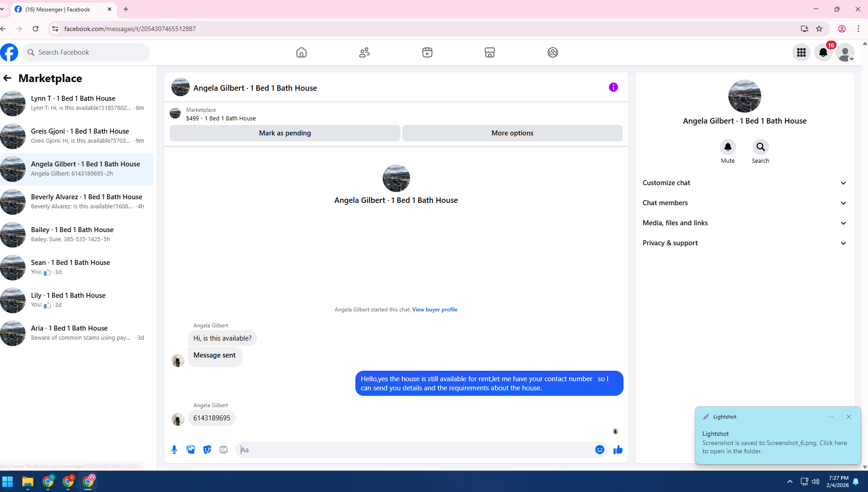Open the Reels video icon
Screen dimensions: 868x492
click(427, 52)
